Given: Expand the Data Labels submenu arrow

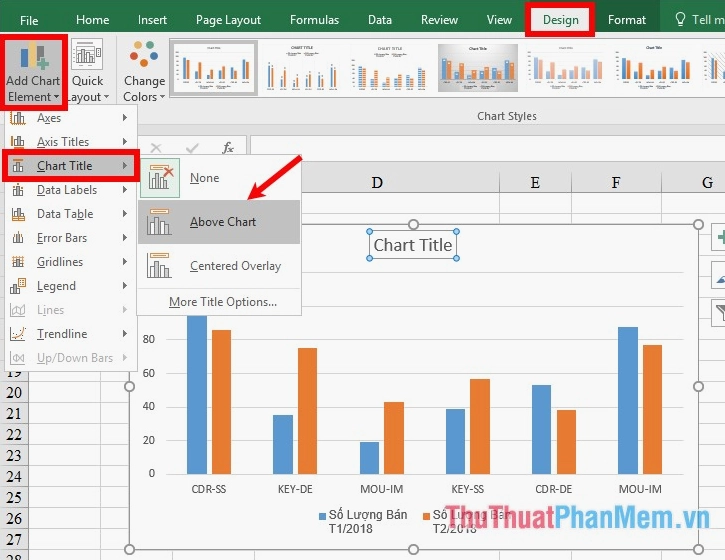Looking at the screenshot, I should click(125, 190).
